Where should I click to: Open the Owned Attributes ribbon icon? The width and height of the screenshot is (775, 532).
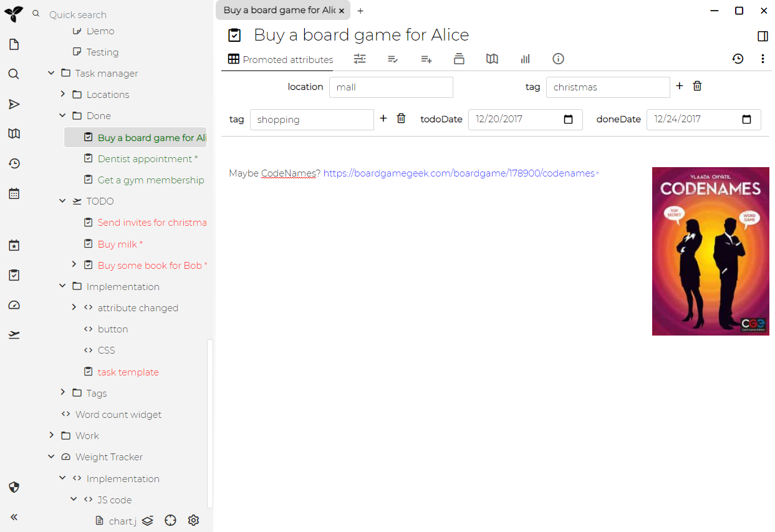[x=392, y=59]
